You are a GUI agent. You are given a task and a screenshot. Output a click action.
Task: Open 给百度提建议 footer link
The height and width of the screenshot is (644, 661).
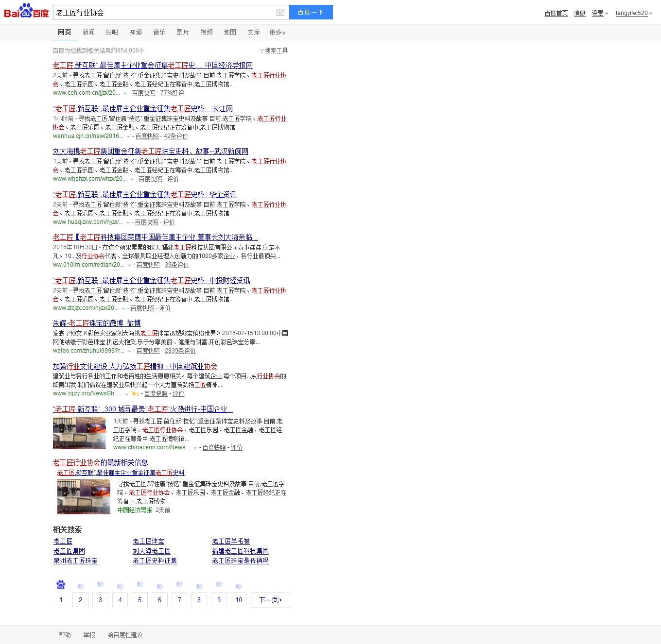click(125, 635)
